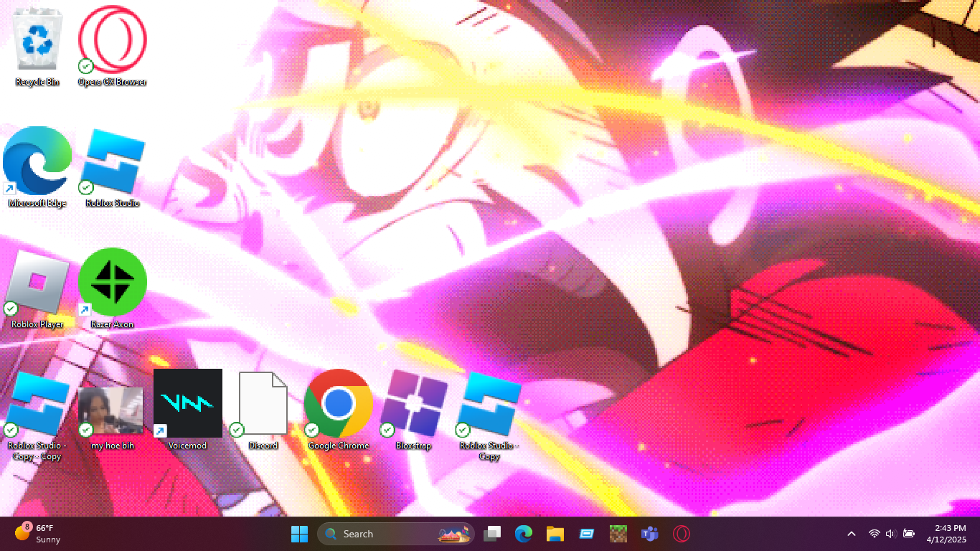Select the 'my hoe bin' photo thumbnail

tap(113, 410)
